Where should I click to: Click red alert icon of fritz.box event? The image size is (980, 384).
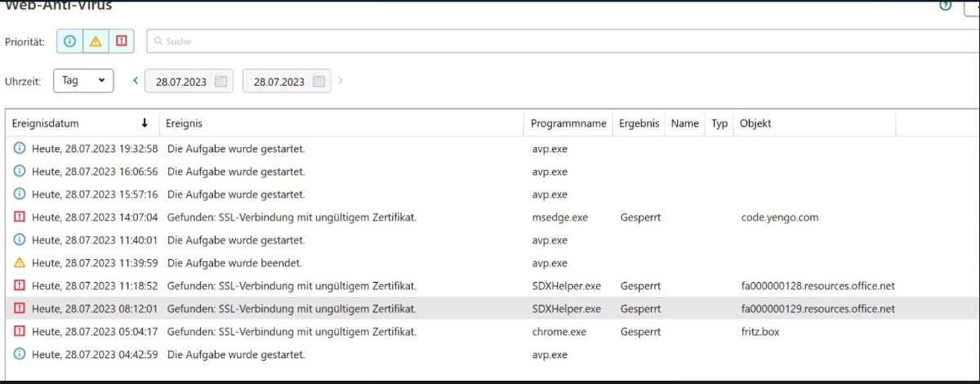click(x=20, y=332)
